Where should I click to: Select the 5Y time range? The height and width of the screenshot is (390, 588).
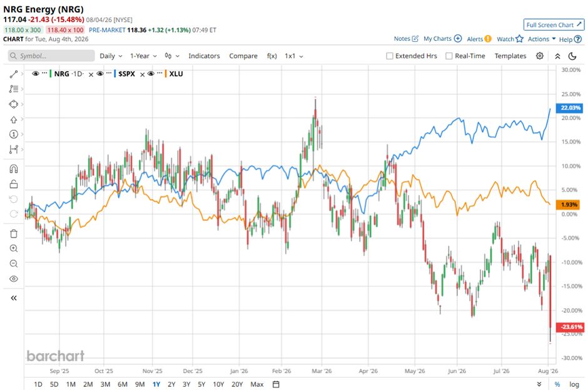pos(201,384)
